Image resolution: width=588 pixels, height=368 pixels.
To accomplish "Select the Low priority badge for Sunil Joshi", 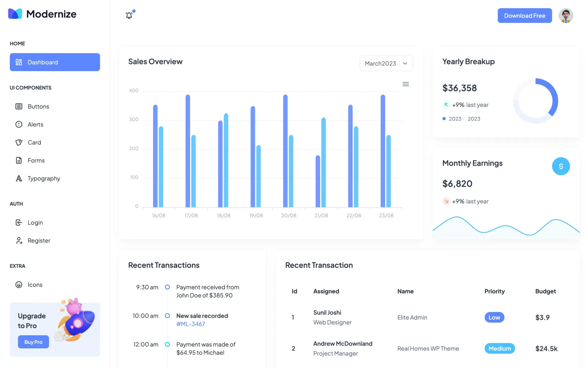I will coord(494,317).
